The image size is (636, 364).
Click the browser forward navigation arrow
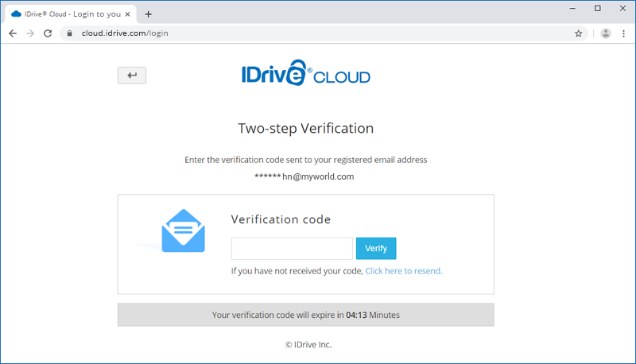point(30,33)
